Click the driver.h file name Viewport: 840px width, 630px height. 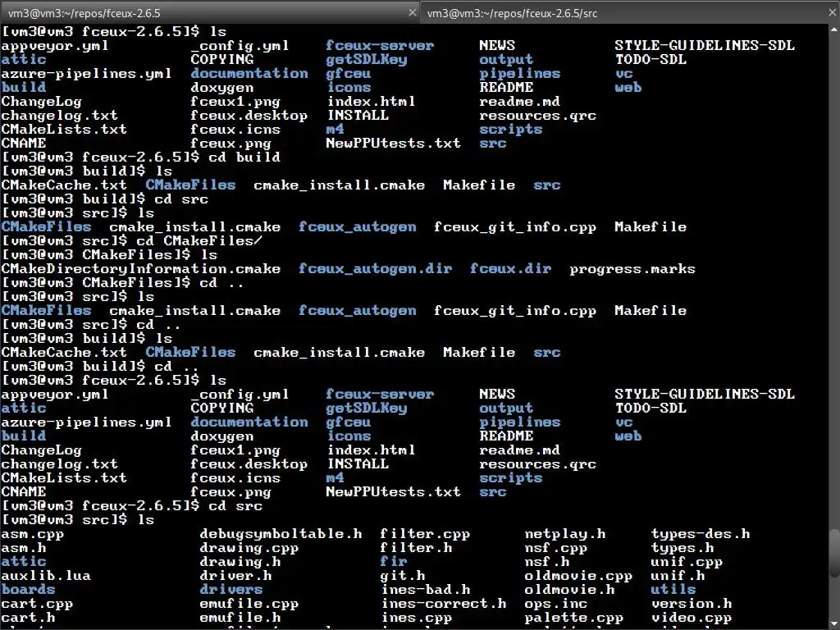[x=235, y=576]
